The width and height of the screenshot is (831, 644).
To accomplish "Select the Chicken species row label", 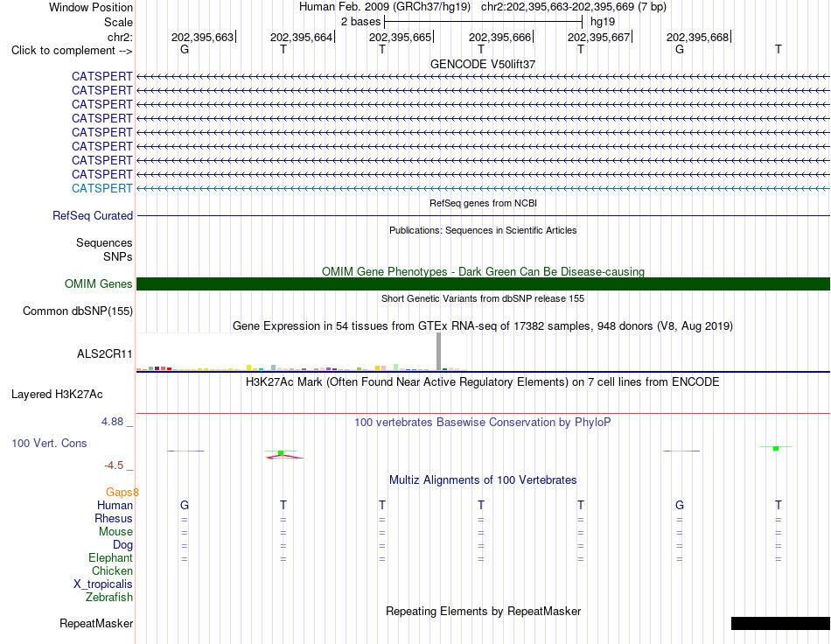I will [112, 570].
